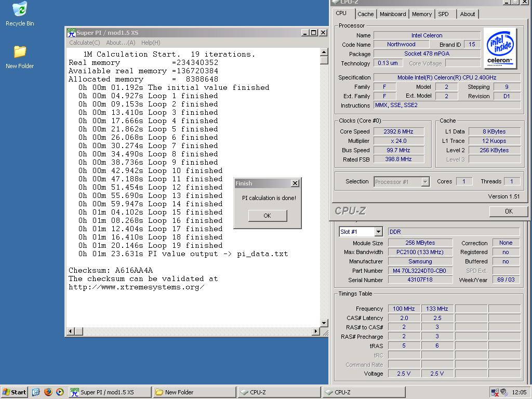532x399 pixels.
Task: Click the 133 MHz frequency cell in Timings Table
Action: pyautogui.click(x=437, y=309)
